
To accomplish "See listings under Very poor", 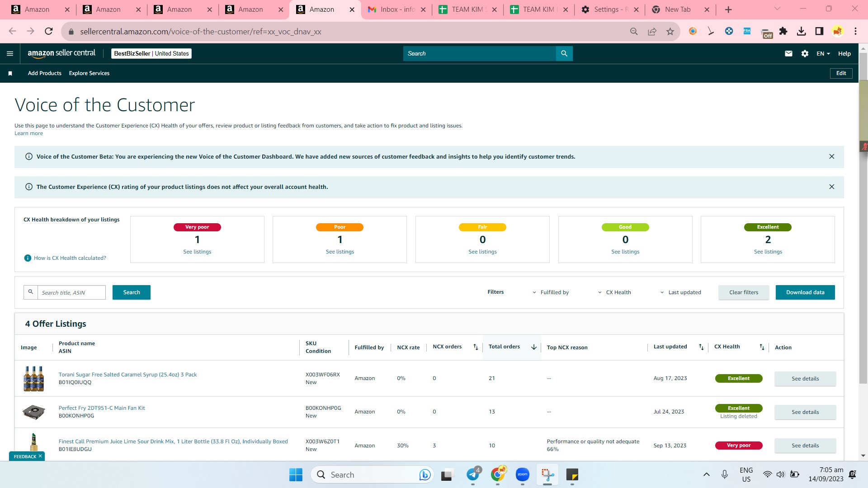I will [x=197, y=252].
